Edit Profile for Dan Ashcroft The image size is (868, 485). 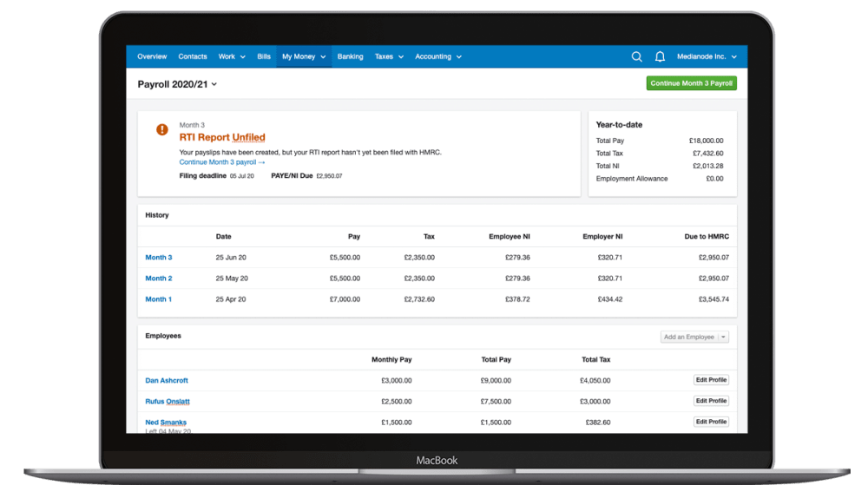pyautogui.click(x=711, y=380)
